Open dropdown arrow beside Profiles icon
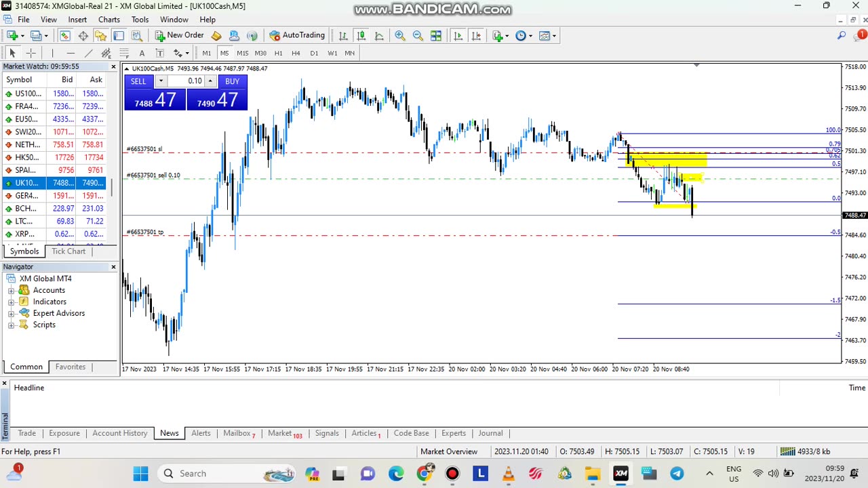This screenshot has width=868, height=488. click(x=47, y=35)
